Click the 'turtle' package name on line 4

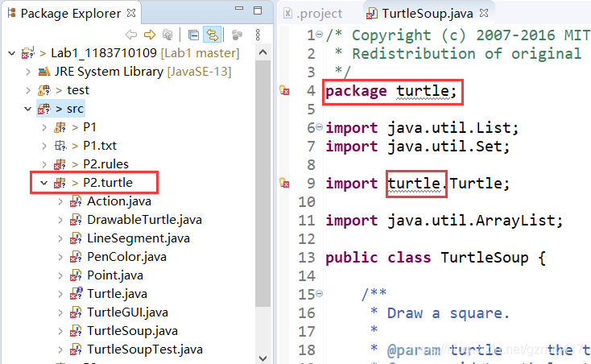tap(423, 91)
